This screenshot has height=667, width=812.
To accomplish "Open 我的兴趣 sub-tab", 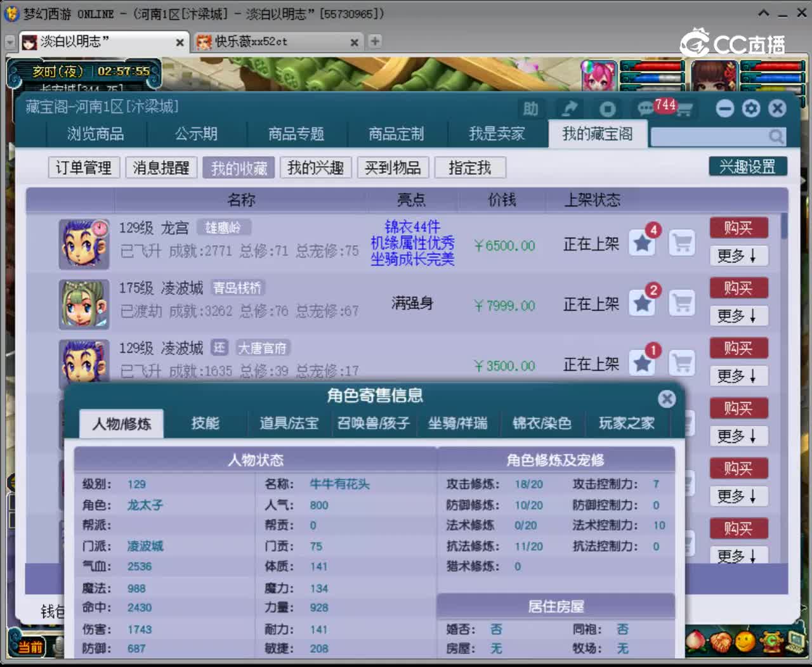I will pyautogui.click(x=316, y=167).
